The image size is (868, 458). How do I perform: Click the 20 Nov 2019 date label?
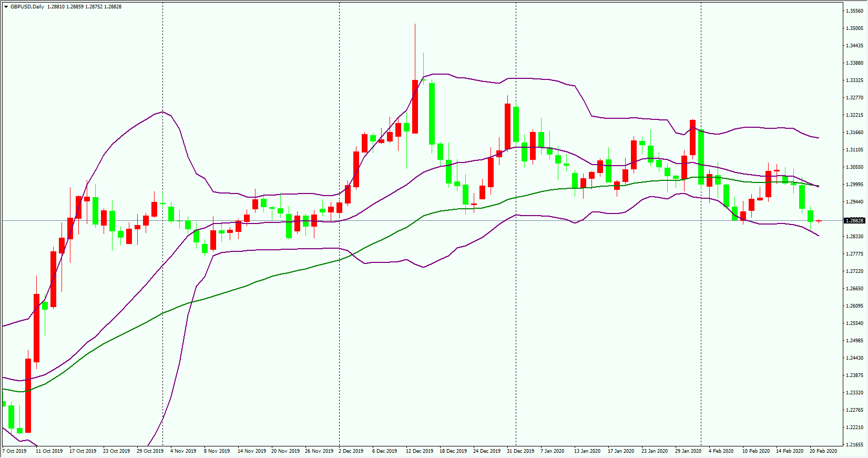pos(285,451)
